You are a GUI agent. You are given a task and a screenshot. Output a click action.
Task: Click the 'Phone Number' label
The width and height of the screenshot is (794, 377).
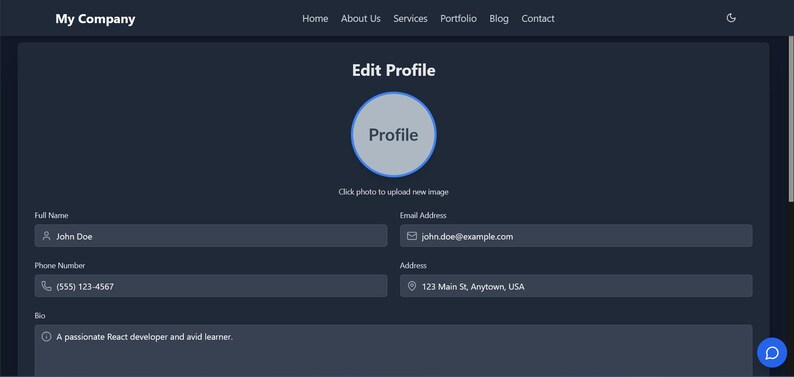pyautogui.click(x=60, y=265)
